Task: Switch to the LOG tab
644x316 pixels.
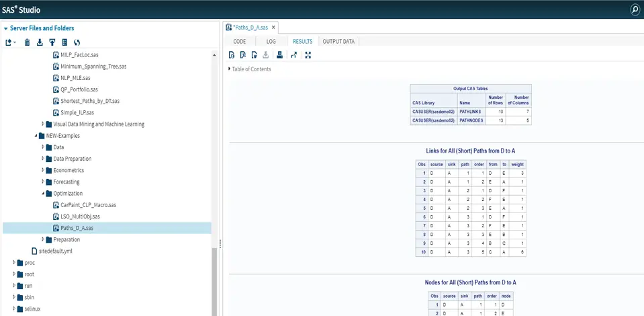Action: [x=271, y=41]
